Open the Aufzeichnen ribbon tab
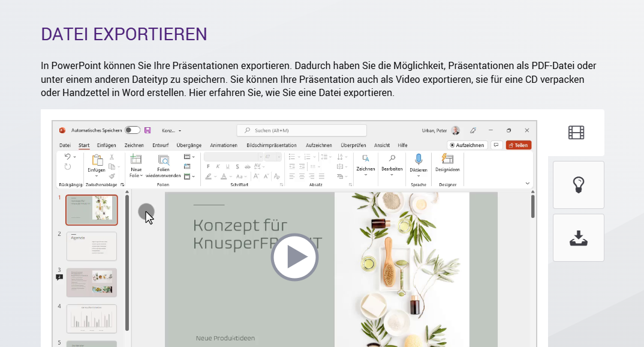This screenshot has height=347, width=644. (319, 145)
